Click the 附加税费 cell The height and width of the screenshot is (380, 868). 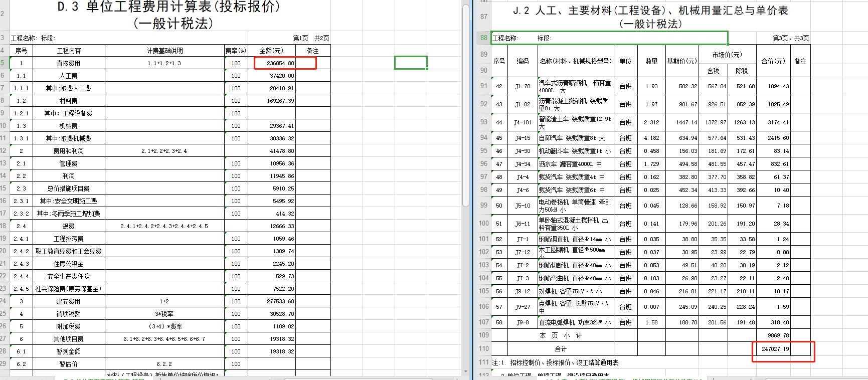[x=69, y=326]
